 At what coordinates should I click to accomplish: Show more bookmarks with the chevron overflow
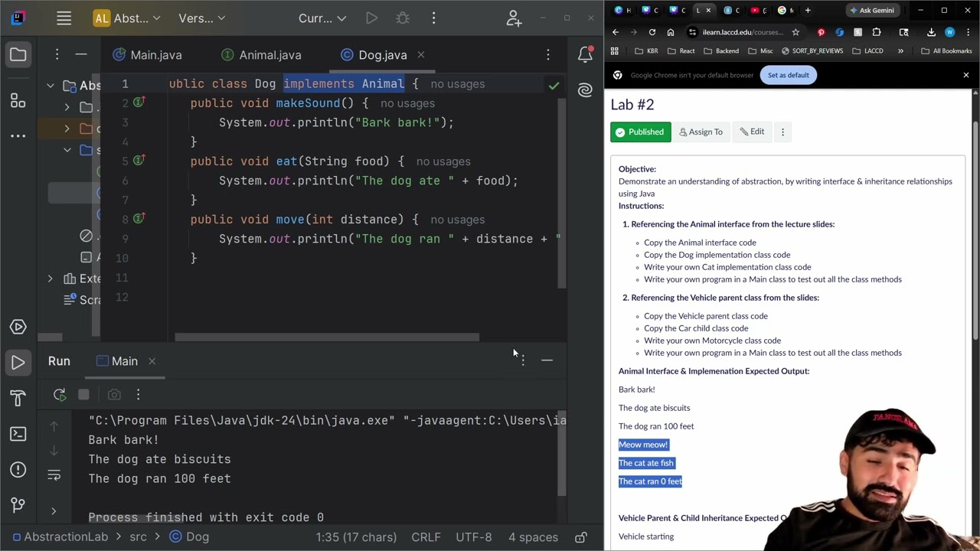(x=900, y=51)
